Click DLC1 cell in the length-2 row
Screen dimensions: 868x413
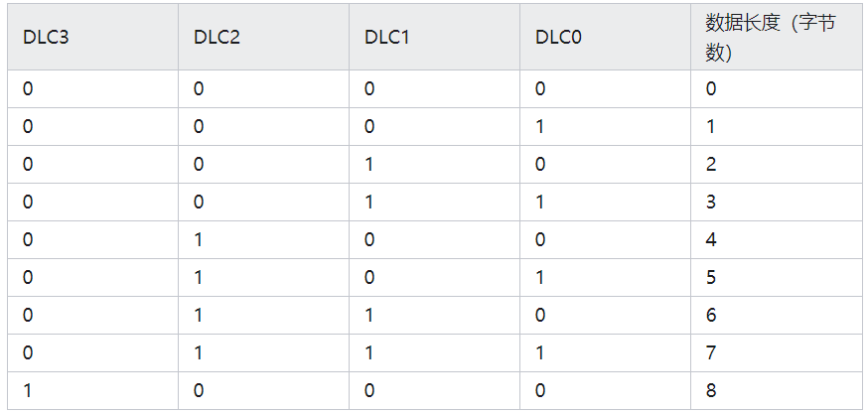pos(369,165)
